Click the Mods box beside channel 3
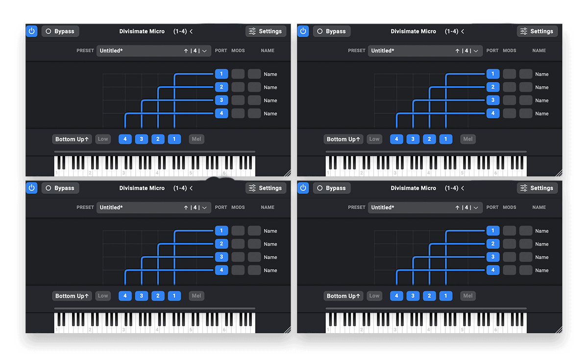 pyautogui.click(x=254, y=100)
